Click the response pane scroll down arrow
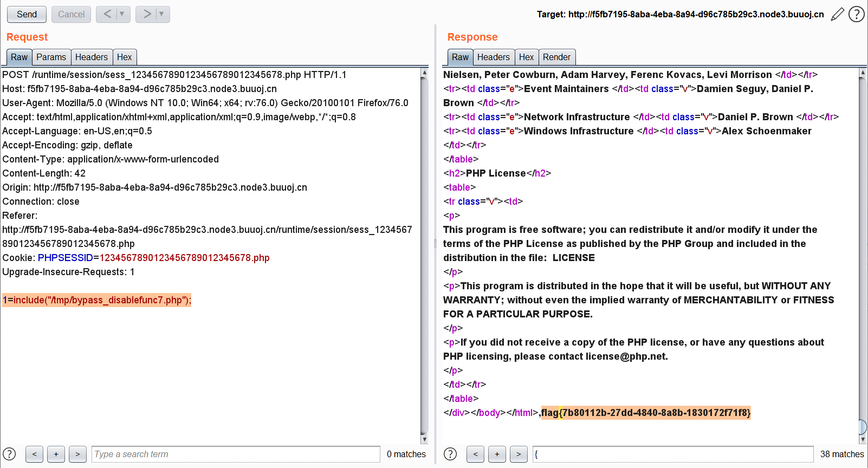 click(x=863, y=439)
